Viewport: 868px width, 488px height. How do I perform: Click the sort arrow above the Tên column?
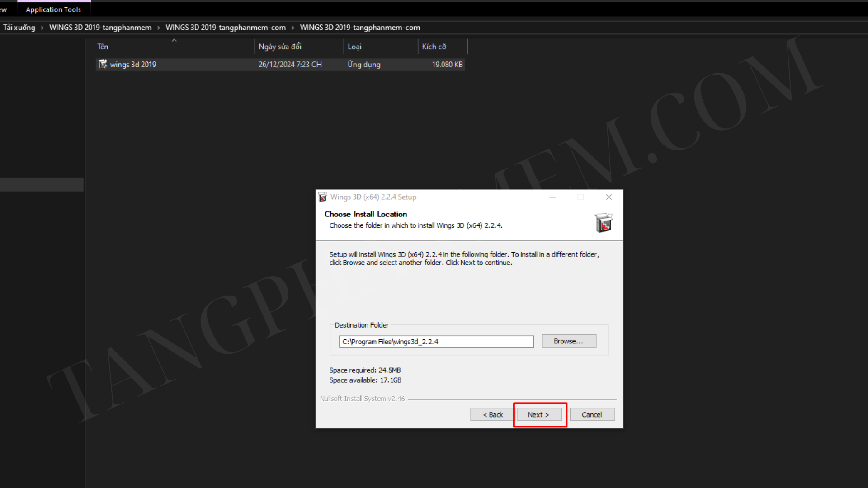click(x=174, y=41)
